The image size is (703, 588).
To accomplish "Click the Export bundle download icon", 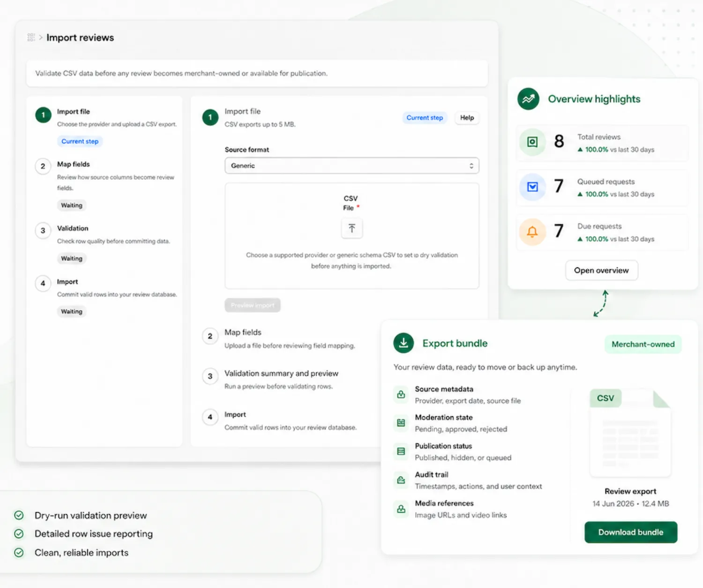I will 404,343.
